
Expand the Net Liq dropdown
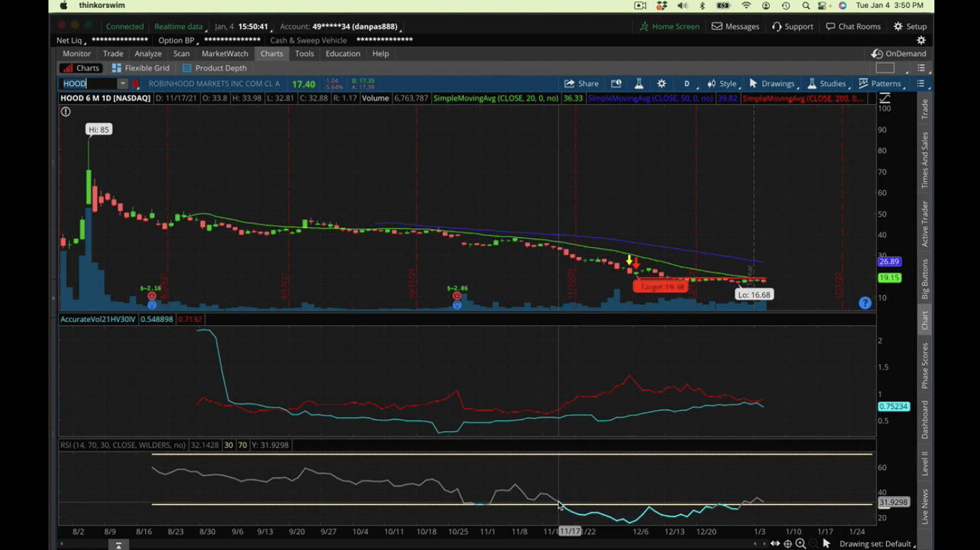click(x=71, y=41)
